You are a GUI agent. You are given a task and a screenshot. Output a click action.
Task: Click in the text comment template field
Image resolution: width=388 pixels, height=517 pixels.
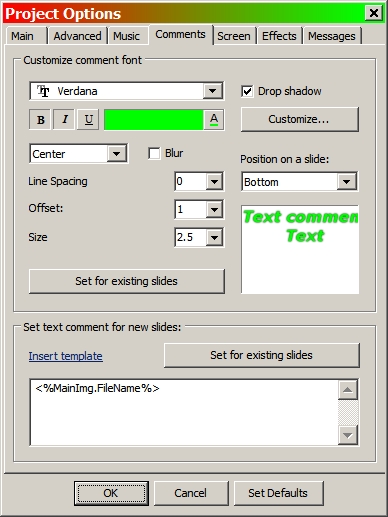184,412
